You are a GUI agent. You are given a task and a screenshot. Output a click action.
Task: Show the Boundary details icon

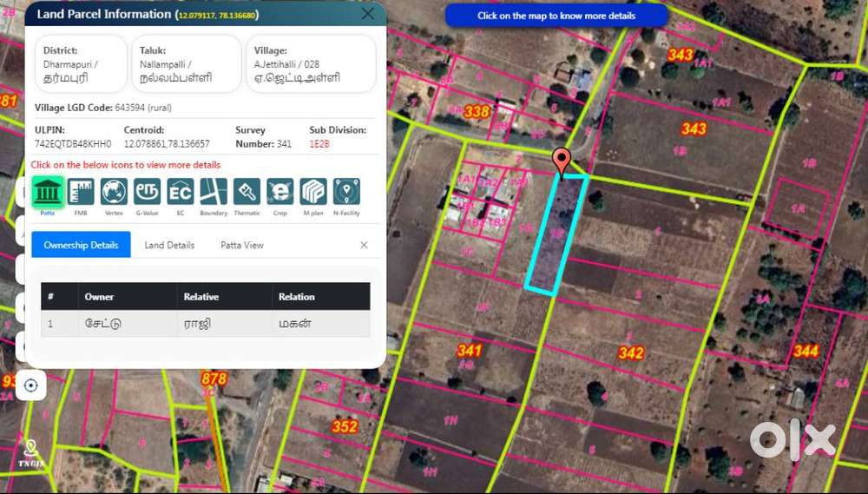(x=214, y=192)
